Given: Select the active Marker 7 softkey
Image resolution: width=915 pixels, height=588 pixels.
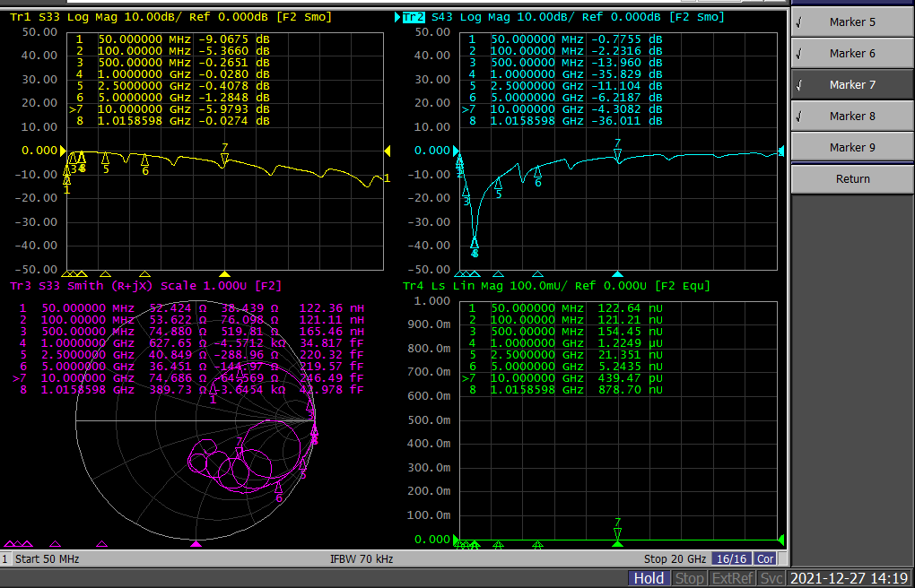Looking at the screenshot, I should pos(852,84).
